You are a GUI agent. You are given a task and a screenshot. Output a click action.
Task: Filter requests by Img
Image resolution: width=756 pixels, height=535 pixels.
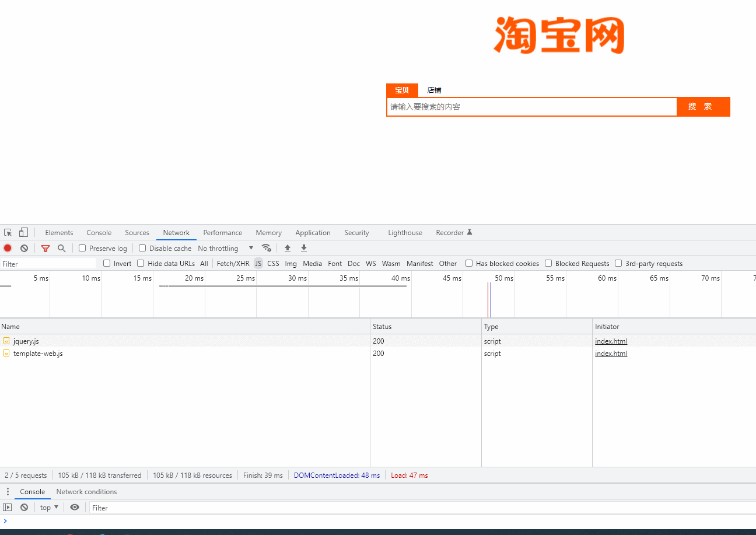(x=290, y=264)
